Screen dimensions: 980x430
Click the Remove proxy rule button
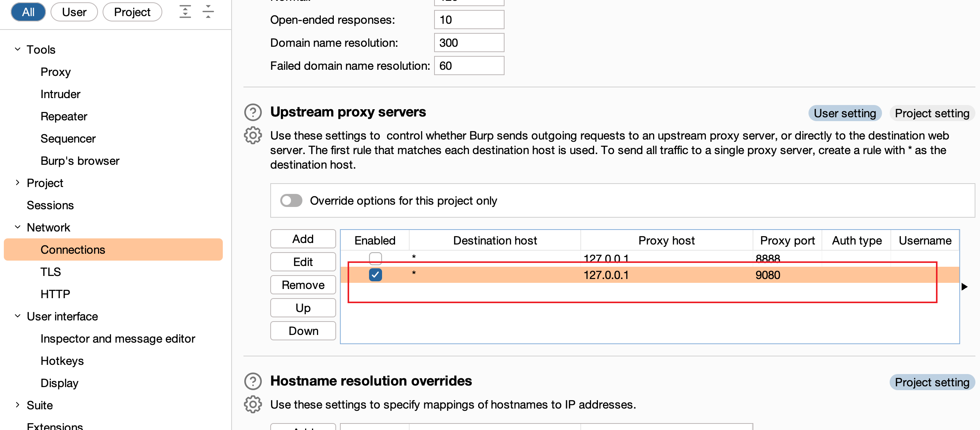coord(303,285)
